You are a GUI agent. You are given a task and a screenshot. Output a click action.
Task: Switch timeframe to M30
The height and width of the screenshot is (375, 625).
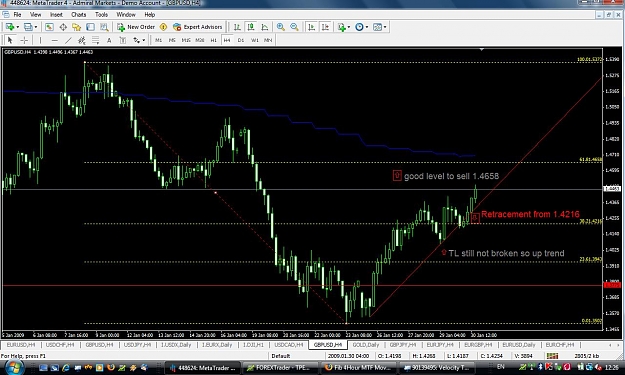[x=200, y=40]
